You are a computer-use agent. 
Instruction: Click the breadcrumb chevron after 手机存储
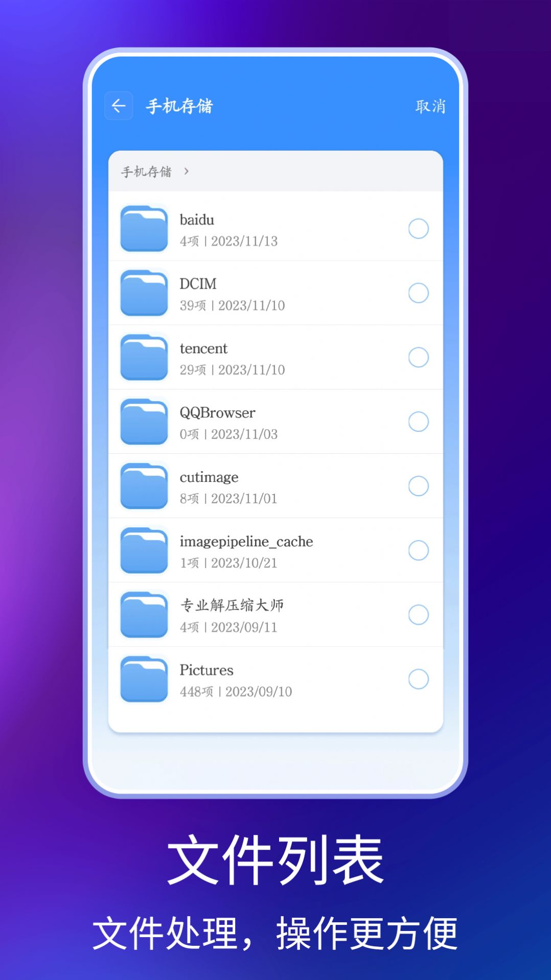pos(187,172)
